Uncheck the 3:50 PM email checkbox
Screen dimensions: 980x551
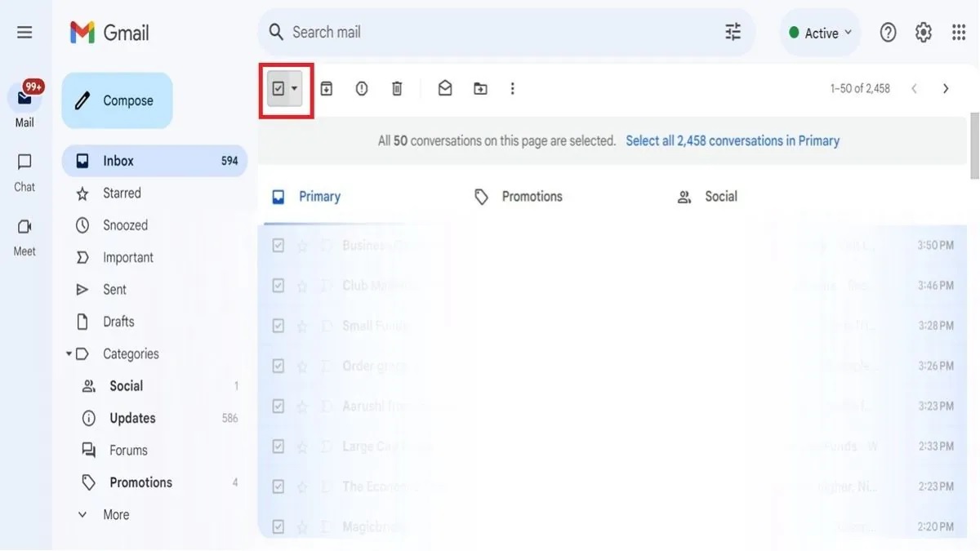(278, 246)
